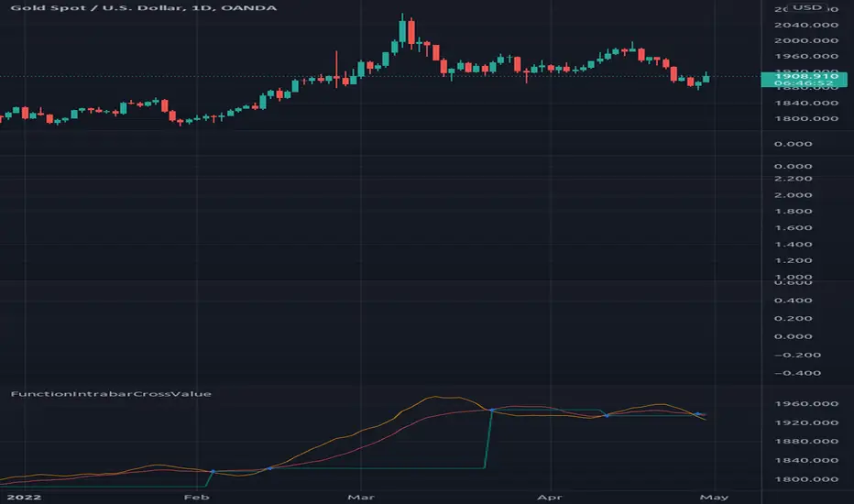The image size is (854, 504).
Task: Select the last green candle before May
Action: (x=706, y=78)
